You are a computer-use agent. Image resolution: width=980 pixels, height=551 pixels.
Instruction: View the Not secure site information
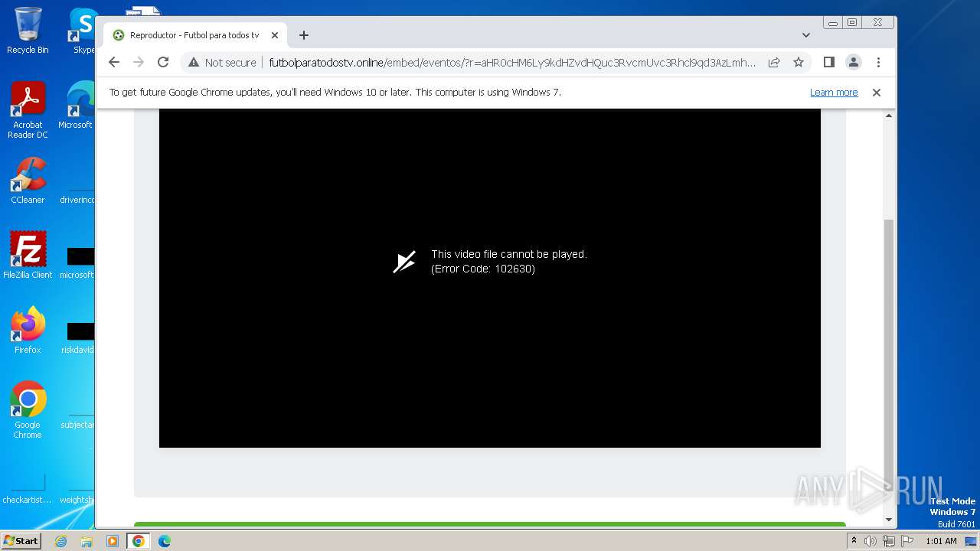click(x=222, y=62)
